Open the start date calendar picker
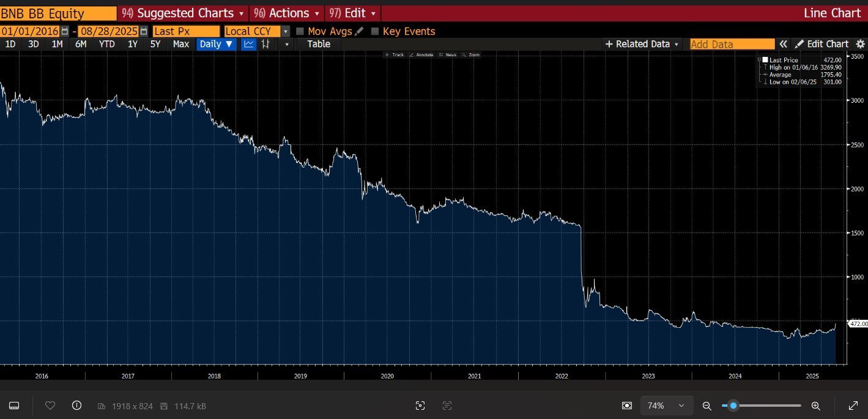This screenshot has width=868, height=419. pyautogui.click(x=65, y=31)
